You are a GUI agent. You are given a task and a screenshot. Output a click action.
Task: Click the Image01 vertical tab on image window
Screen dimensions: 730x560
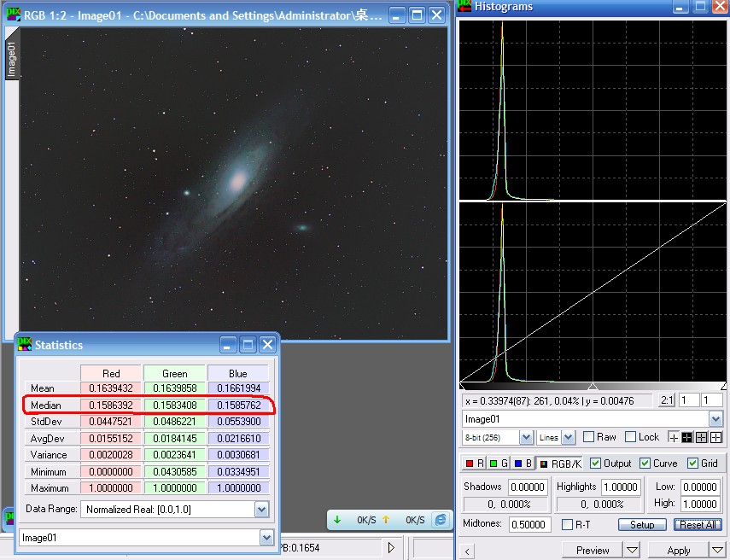click(12, 60)
